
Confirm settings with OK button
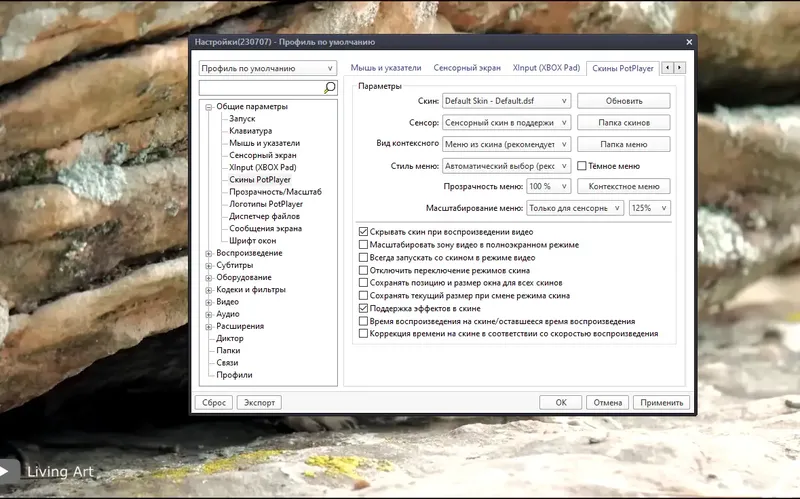561,403
